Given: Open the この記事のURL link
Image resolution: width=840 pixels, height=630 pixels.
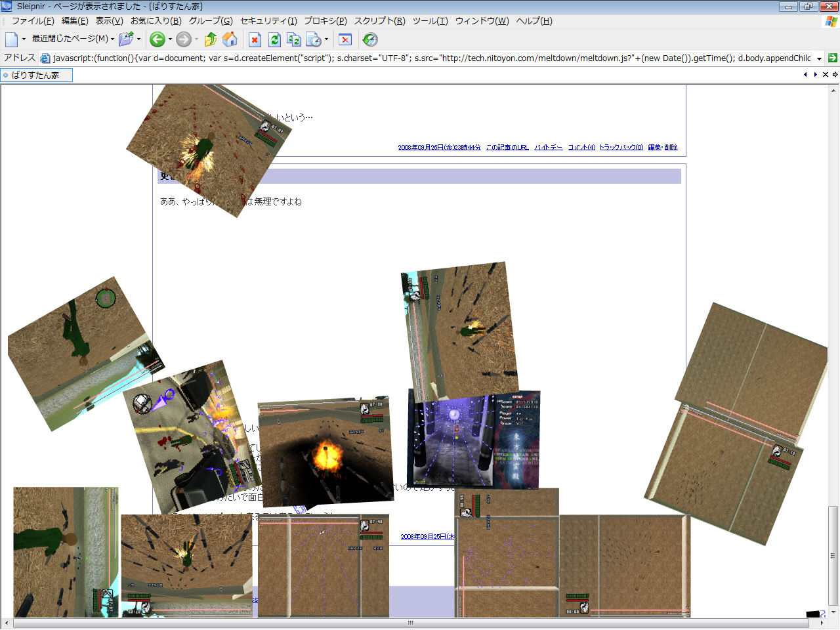Looking at the screenshot, I should (507, 148).
